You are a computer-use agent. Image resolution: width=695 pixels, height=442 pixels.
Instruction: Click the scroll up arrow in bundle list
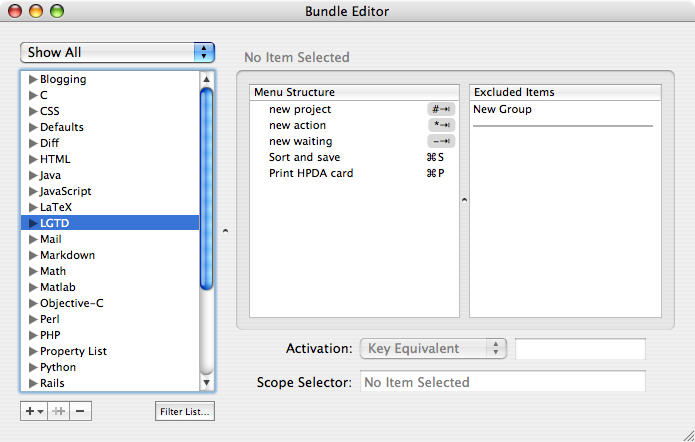click(206, 79)
